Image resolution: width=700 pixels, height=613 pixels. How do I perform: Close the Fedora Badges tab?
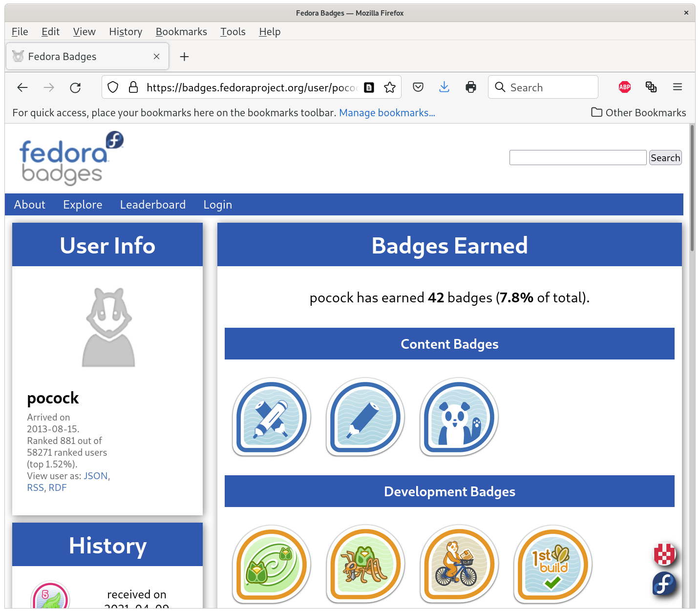[156, 57]
